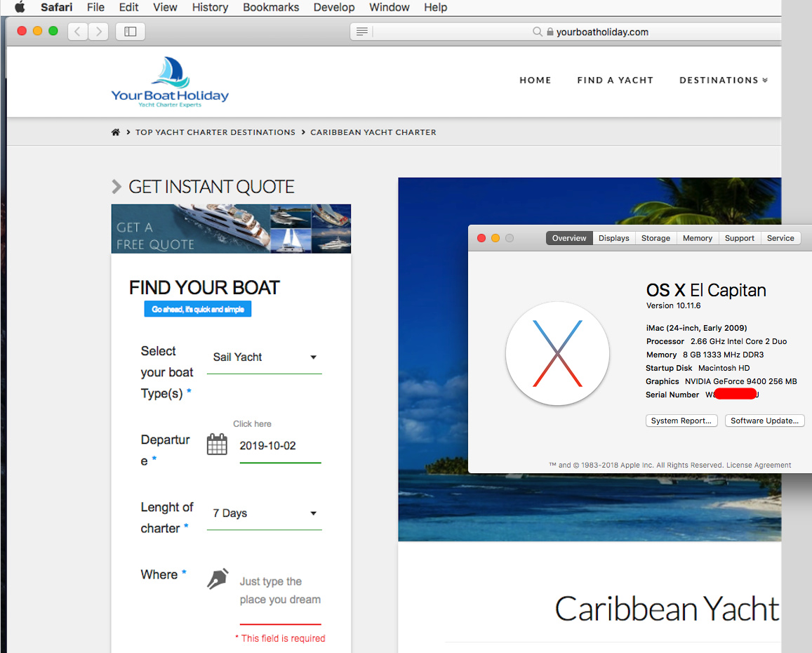Click the Software Update button
This screenshot has width=812, height=653.
point(764,421)
